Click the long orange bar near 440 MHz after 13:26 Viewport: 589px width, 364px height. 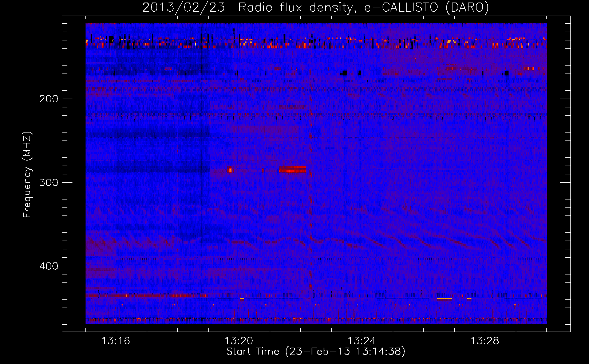tap(444, 298)
